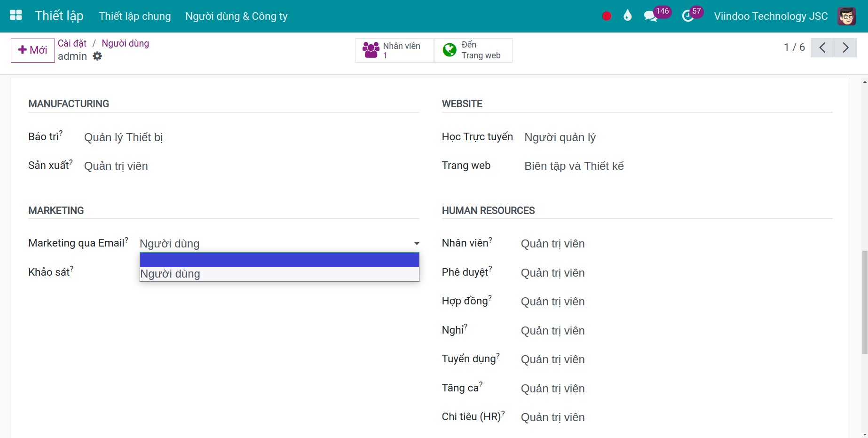Open the gear actions menu beside admin
The width and height of the screenshot is (868, 438).
coord(97,56)
